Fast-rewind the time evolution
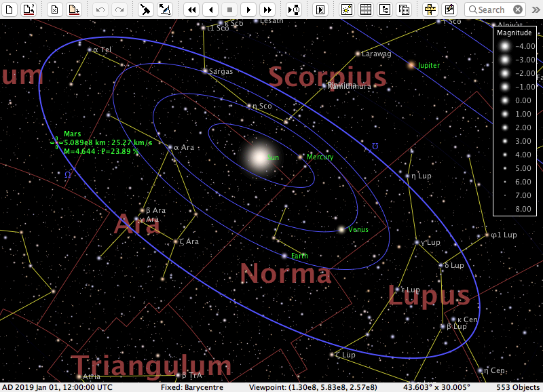543x392 pixels. (192, 9)
